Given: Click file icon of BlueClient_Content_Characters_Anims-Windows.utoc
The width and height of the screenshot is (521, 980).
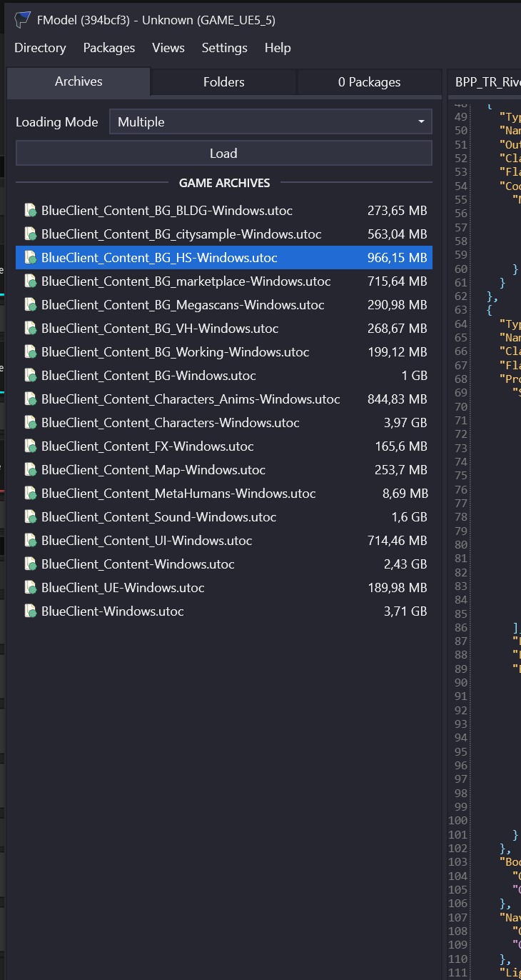Looking at the screenshot, I should pyautogui.click(x=30, y=399).
